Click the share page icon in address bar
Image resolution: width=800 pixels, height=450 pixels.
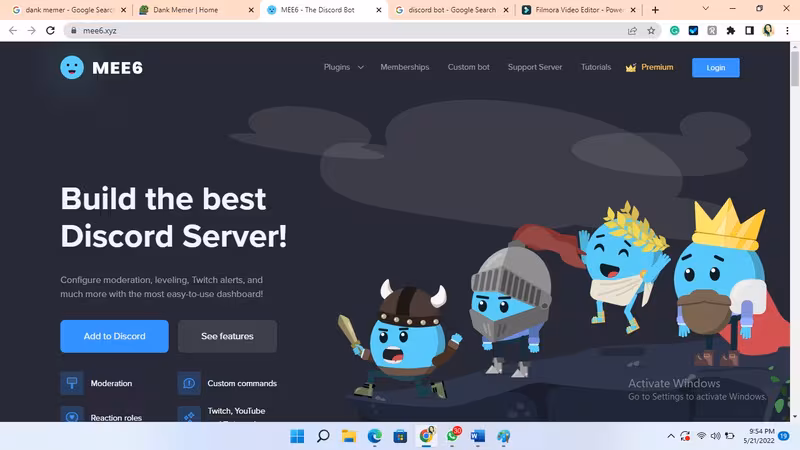pos(632,31)
